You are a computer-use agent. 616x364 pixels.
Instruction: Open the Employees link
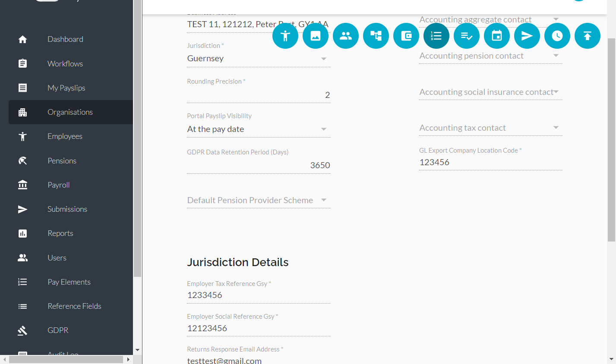[65, 136]
